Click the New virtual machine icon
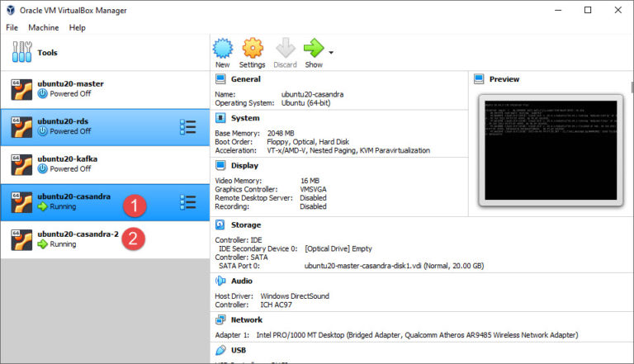The width and height of the screenshot is (634, 364). (222, 50)
